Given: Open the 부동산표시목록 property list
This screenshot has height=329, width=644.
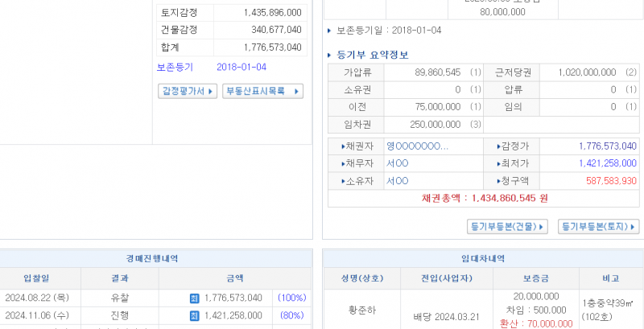Looking at the screenshot, I should (x=262, y=92).
